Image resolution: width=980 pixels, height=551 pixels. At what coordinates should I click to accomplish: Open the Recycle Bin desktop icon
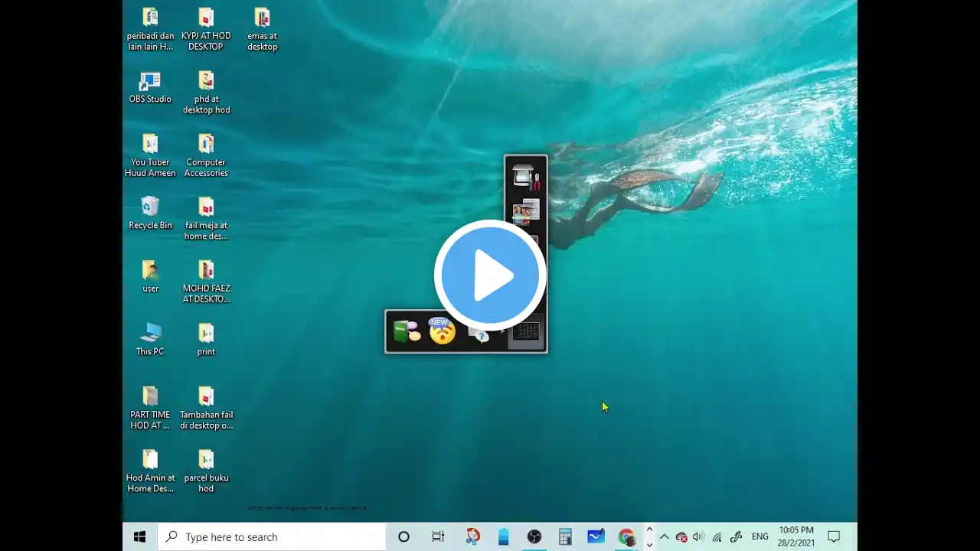(150, 214)
